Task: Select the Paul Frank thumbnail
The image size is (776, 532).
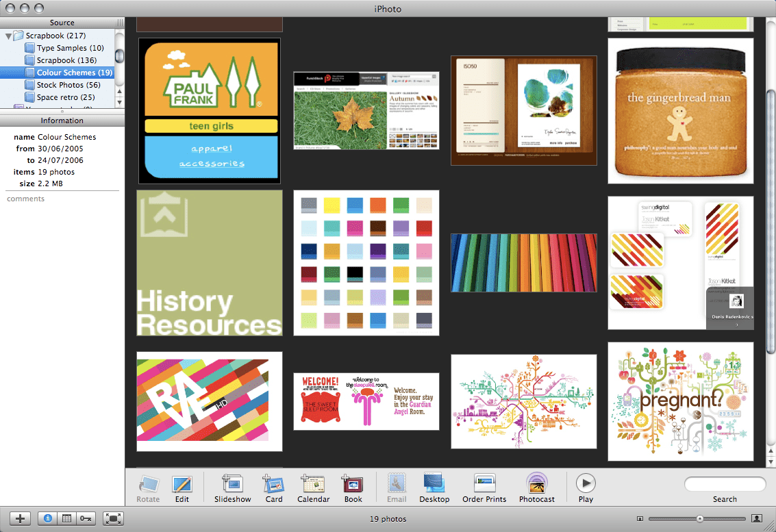Action: (210, 111)
